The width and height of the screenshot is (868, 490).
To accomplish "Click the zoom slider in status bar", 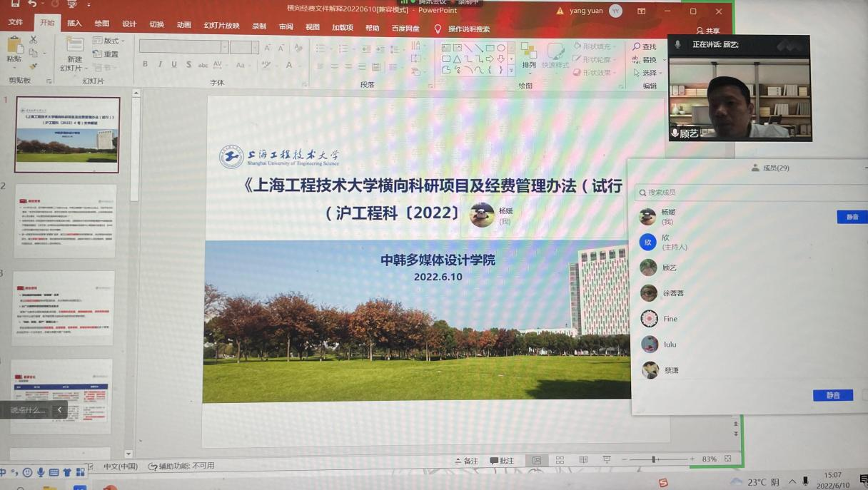I will point(654,459).
